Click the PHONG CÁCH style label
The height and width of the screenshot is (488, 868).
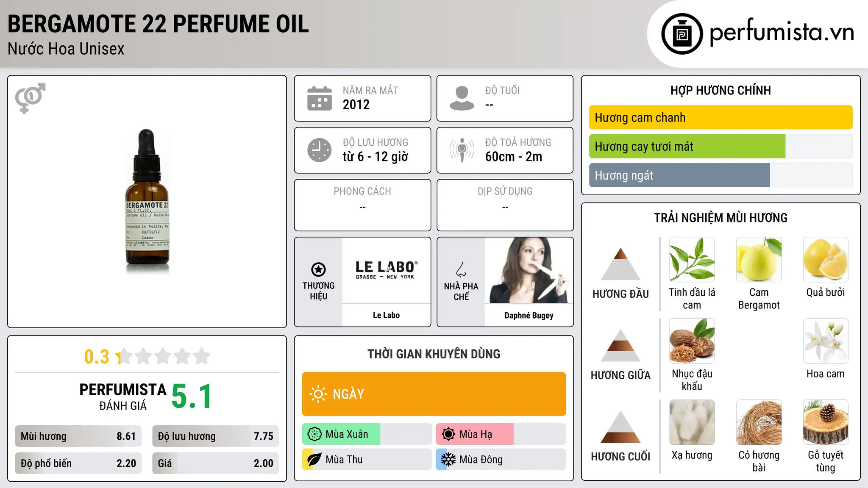[362, 191]
